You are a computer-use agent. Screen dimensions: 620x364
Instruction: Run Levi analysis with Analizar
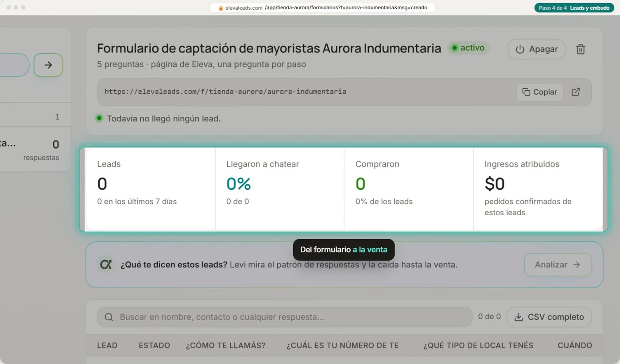[x=558, y=265]
